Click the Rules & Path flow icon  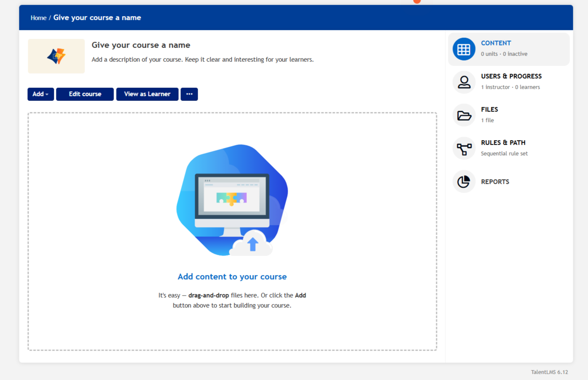[x=464, y=148]
